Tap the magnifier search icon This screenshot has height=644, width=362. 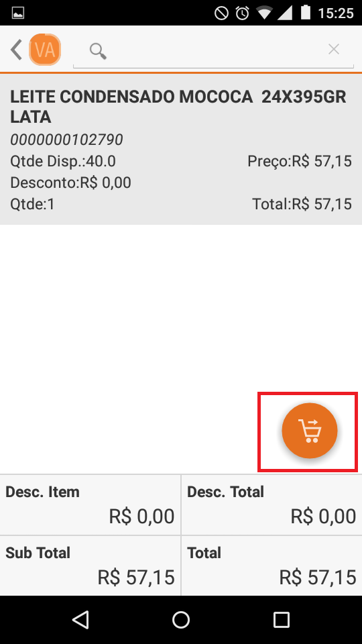(98, 52)
